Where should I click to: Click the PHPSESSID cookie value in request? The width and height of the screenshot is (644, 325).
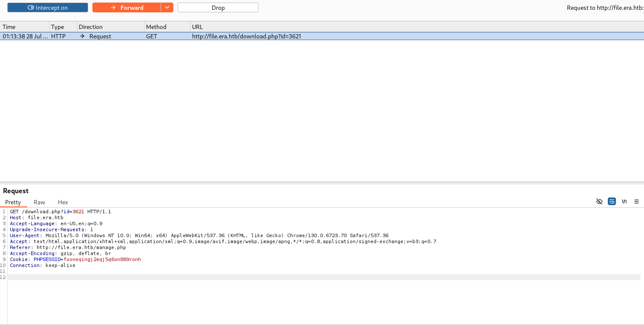click(102, 259)
